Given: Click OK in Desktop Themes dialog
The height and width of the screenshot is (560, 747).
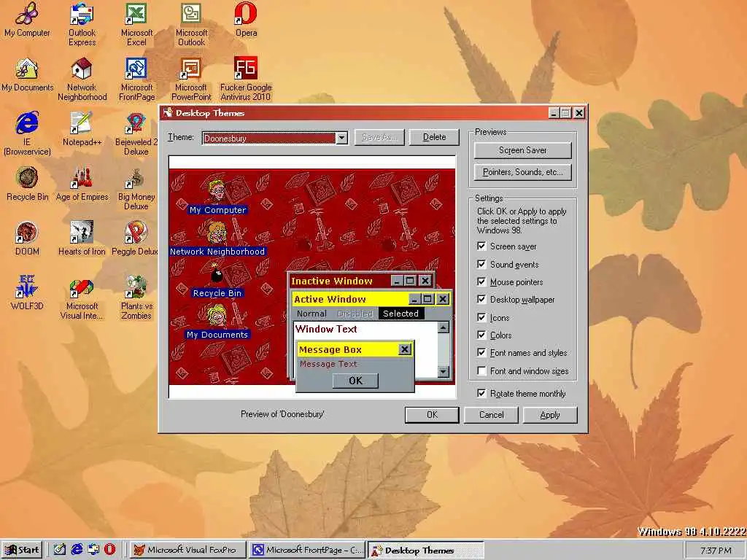Looking at the screenshot, I should click(x=432, y=415).
